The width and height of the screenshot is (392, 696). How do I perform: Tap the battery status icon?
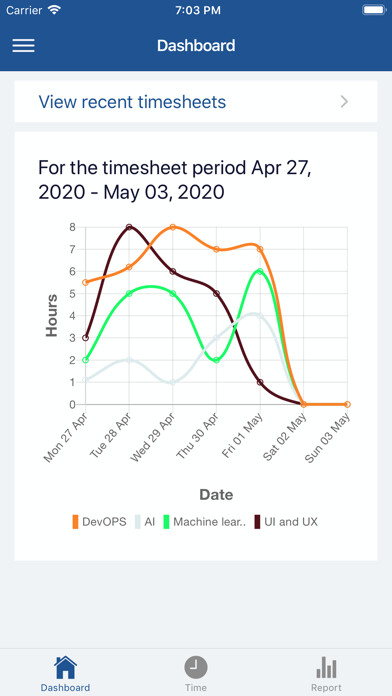[x=374, y=10]
